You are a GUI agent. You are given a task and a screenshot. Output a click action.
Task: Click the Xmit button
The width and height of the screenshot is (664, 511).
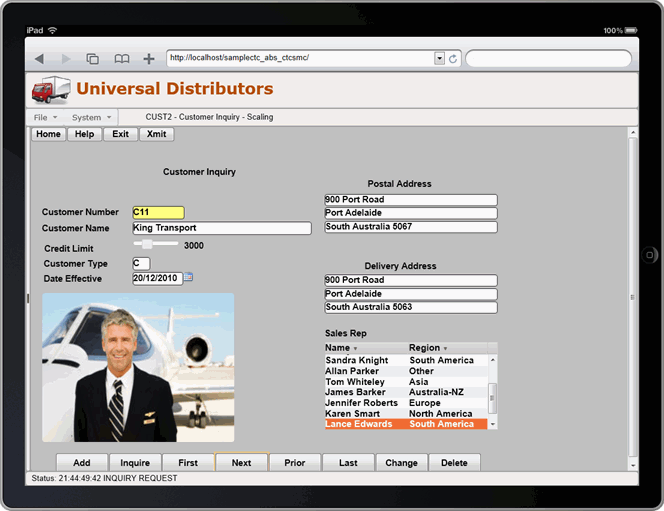tap(156, 134)
